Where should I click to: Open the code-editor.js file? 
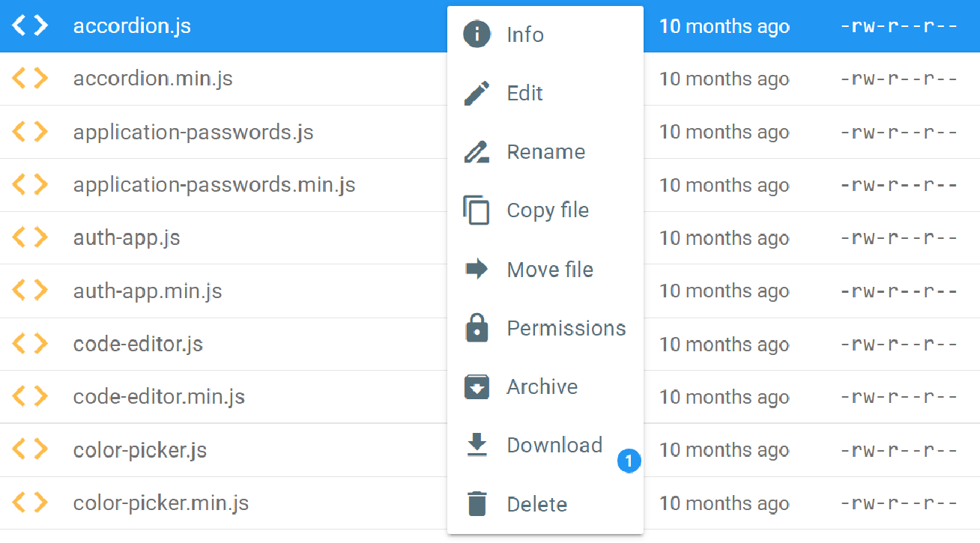138,344
